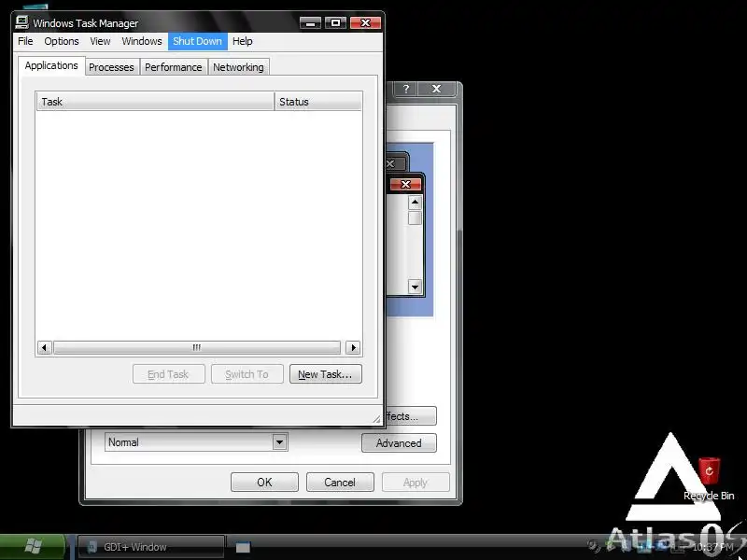Click the Task column header

155,102
